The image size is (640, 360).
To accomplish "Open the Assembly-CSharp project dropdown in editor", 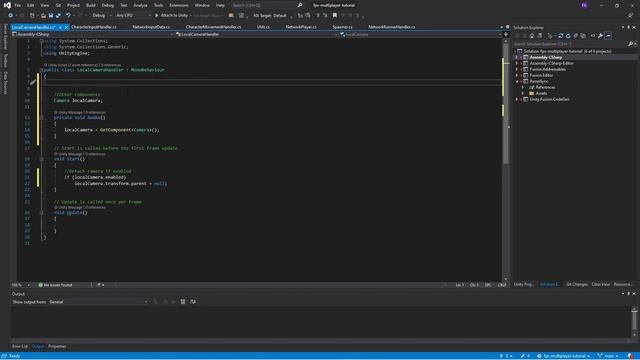I will 92,35.
